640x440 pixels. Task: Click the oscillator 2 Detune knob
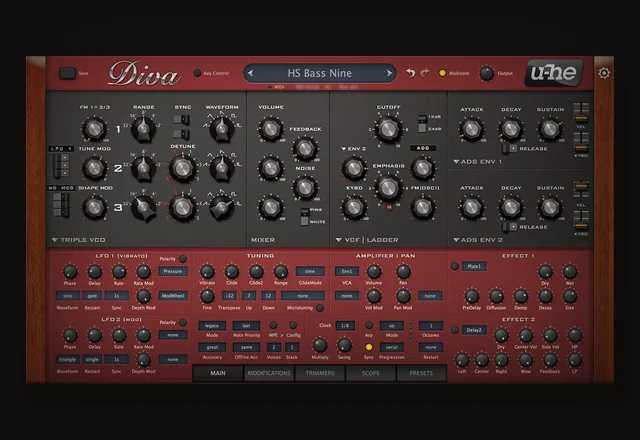point(182,168)
